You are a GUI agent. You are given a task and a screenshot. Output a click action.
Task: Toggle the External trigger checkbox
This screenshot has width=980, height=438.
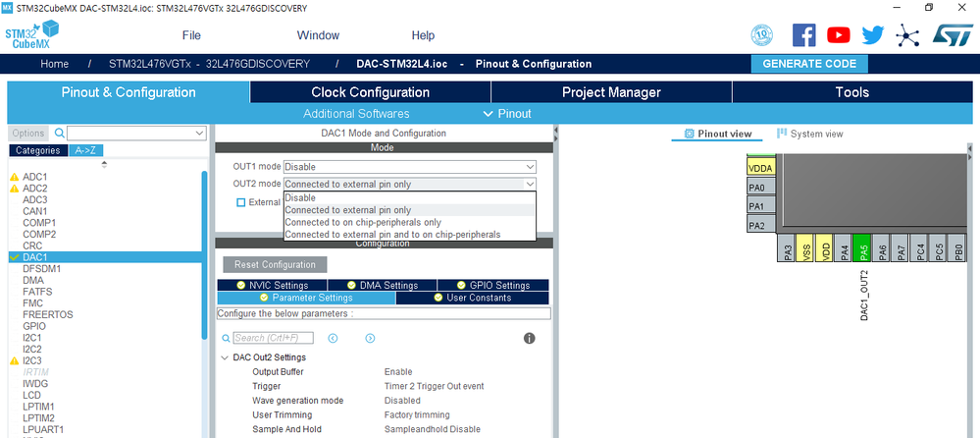(241, 202)
